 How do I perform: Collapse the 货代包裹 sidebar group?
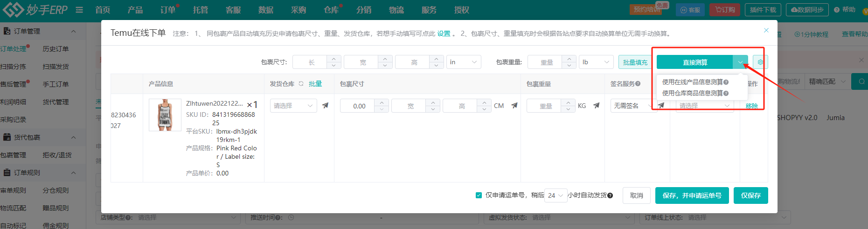click(x=73, y=137)
